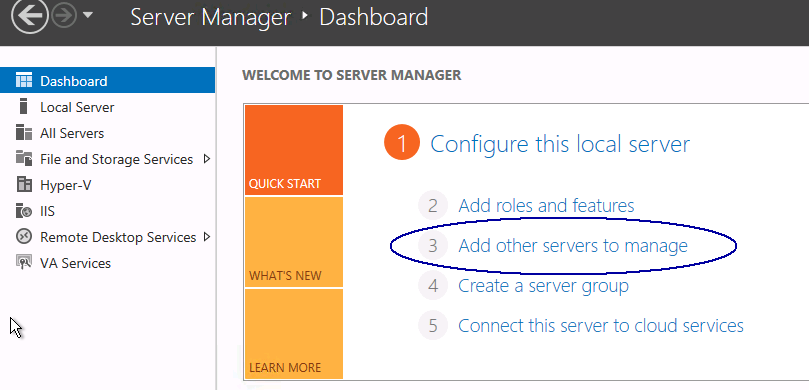
Task: Open the navigation history dropdown arrow
Action: click(88, 15)
